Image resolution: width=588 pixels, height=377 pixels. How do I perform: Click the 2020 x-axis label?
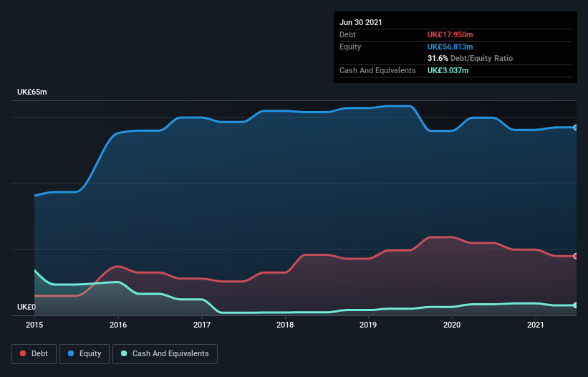click(x=452, y=325)
